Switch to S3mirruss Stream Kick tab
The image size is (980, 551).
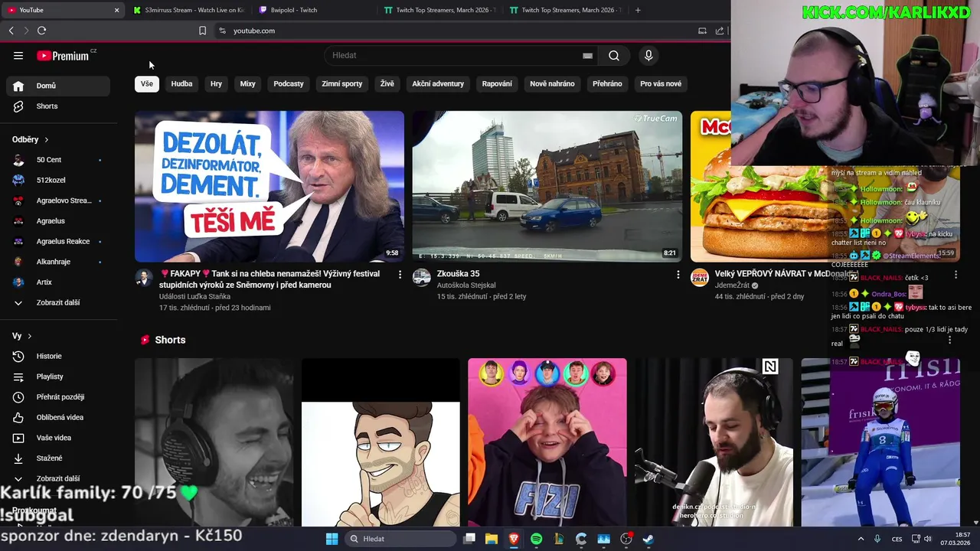188,10
